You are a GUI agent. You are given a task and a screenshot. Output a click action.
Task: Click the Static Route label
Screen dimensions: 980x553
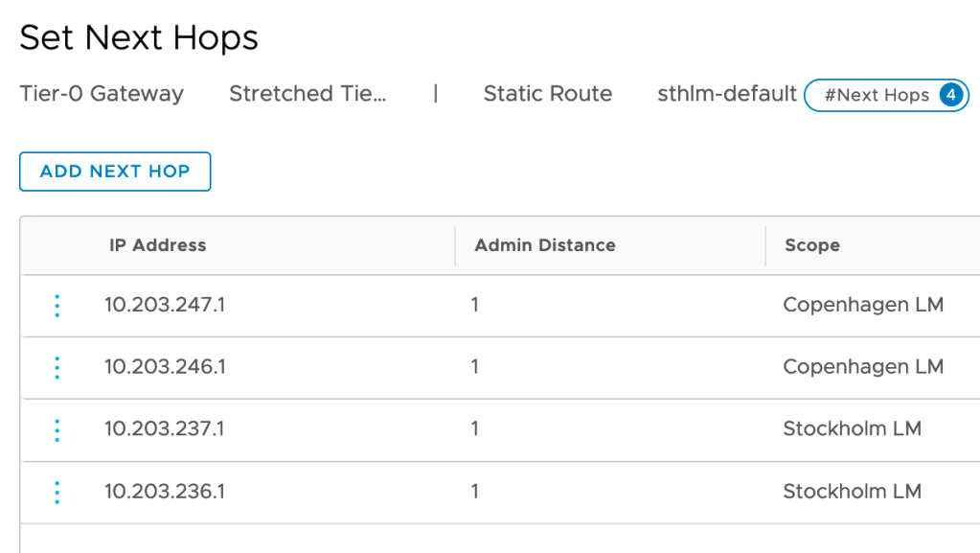point(547,94)
